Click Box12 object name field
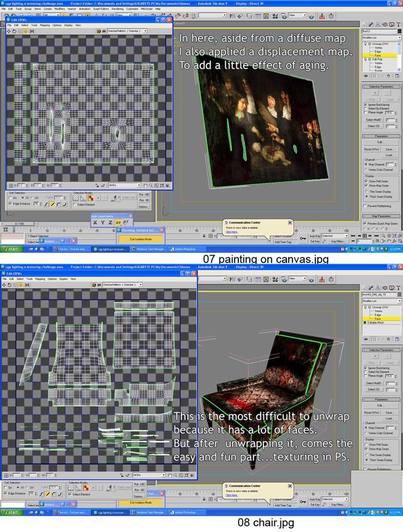403x532 pixels. tap(379, 31)
